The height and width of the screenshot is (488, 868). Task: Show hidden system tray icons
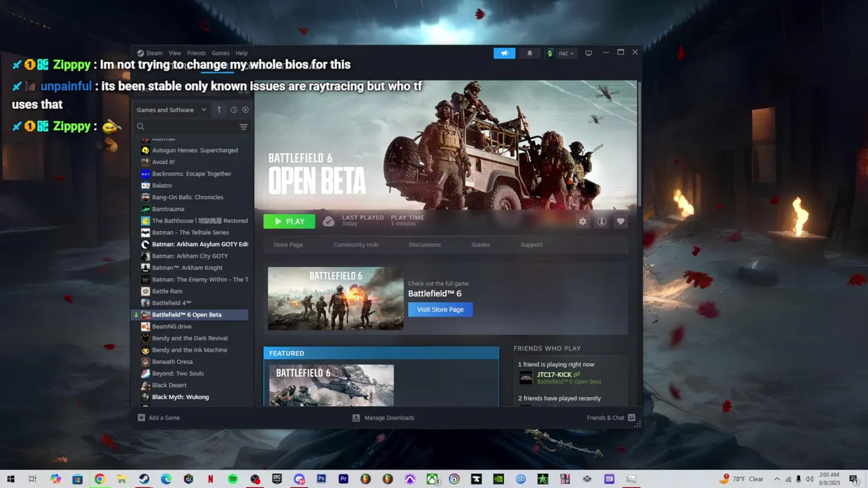click(x=777, y=479)
